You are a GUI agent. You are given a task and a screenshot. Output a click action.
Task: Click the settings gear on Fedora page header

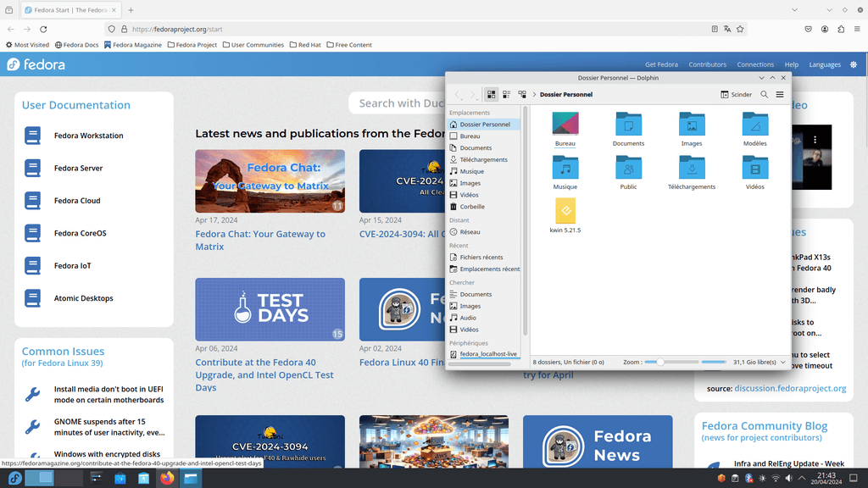pyautogui.click(x=853, y=64)
